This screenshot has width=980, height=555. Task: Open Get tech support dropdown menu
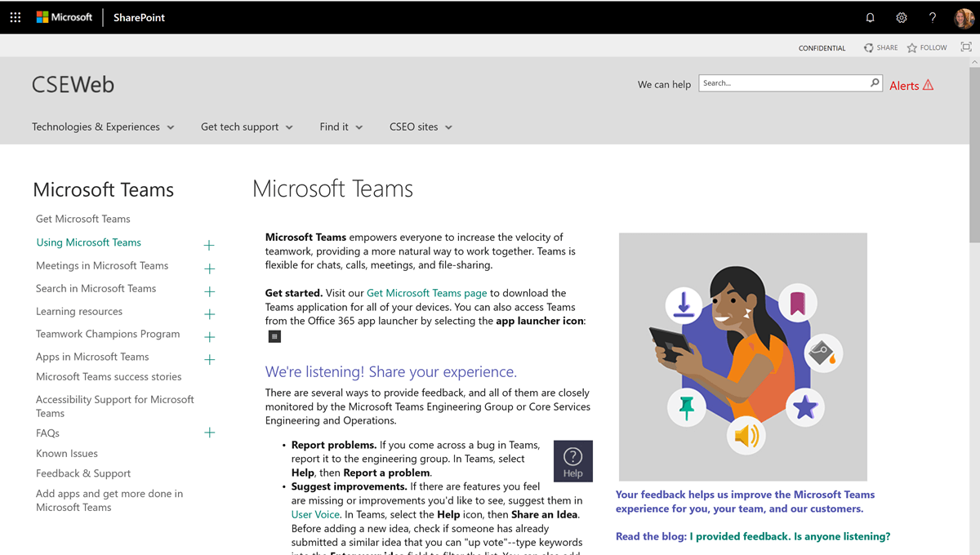tap(247, 127)
